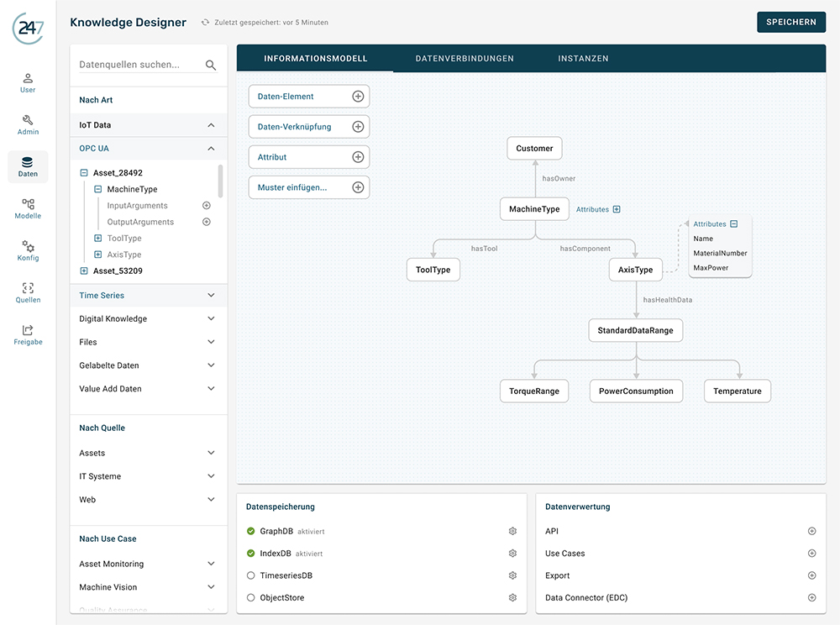840x625 pixels.
Task: Open Konfig settings in sidebar
Action: tap(28, 250)
